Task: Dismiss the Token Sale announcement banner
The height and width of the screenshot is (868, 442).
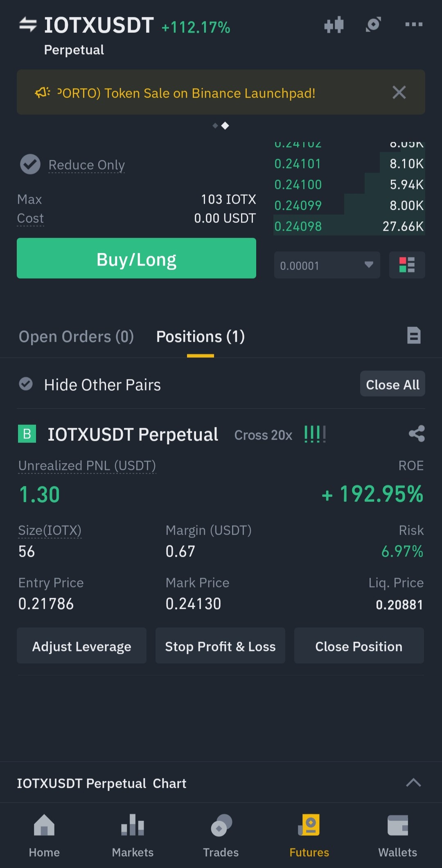Action: [399, 93]
